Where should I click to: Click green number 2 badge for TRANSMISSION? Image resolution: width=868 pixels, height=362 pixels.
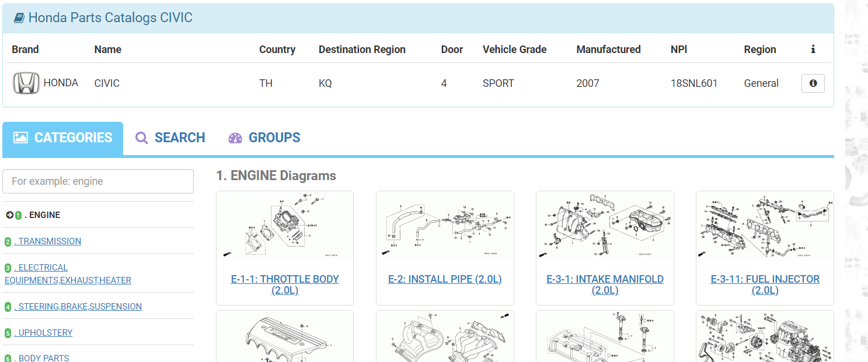(x=8, y=242)
